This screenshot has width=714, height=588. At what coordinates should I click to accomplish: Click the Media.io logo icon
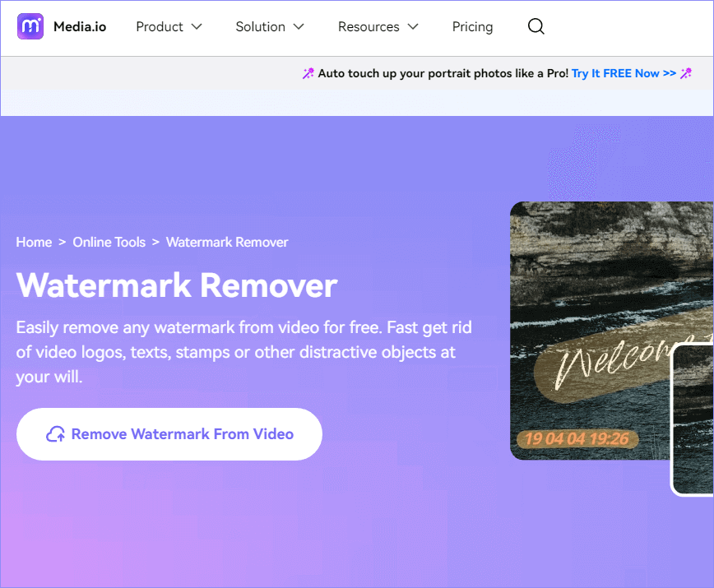tap(30, 26)
